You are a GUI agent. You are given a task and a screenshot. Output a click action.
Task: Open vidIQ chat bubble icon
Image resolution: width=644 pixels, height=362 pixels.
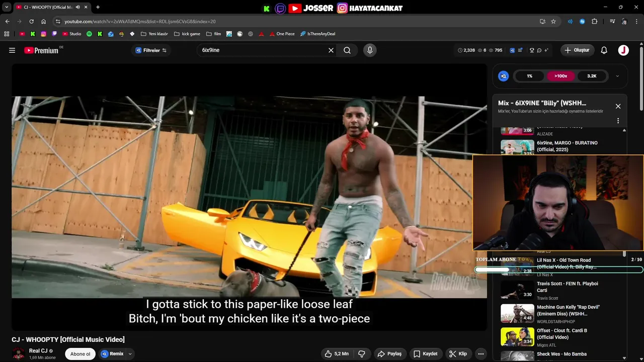pos(539,50)
